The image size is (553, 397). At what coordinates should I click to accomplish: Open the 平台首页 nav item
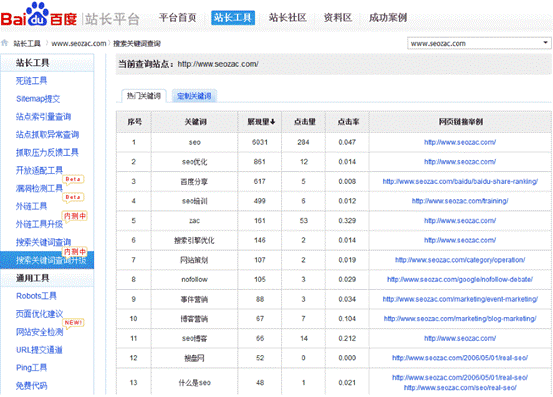point(177,17)
